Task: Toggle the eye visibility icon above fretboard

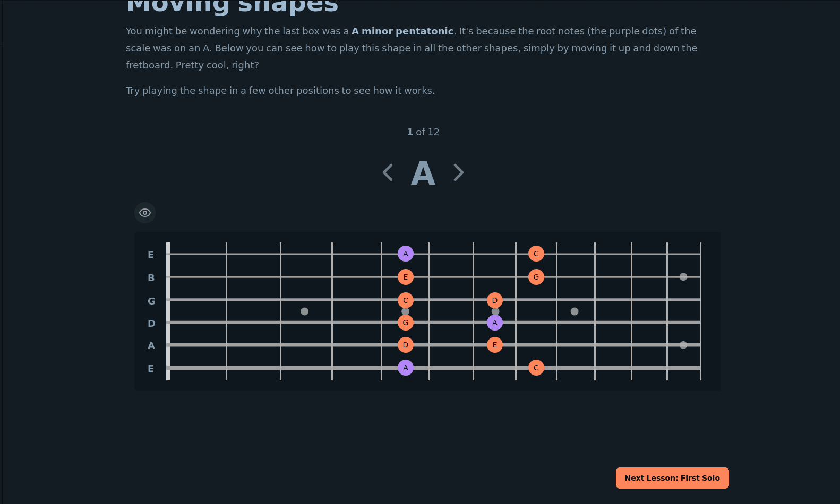Action: pyautogui.click(x=145, y=213)
